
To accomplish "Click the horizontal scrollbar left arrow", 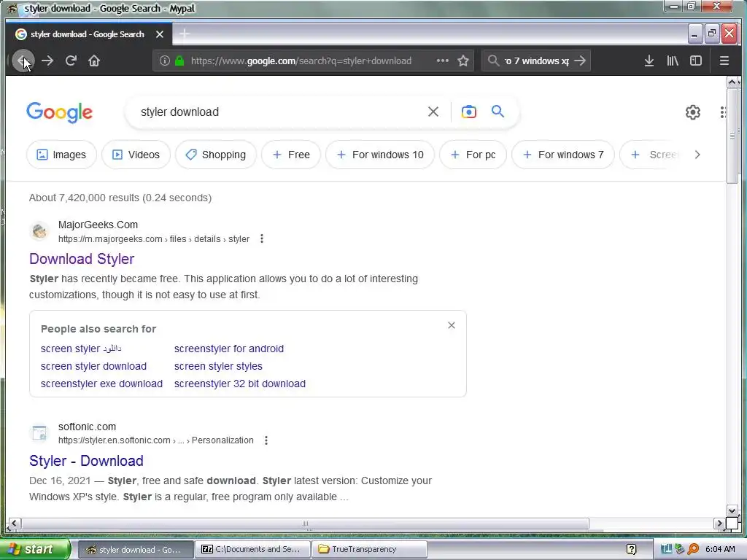I will pos(14,524).
